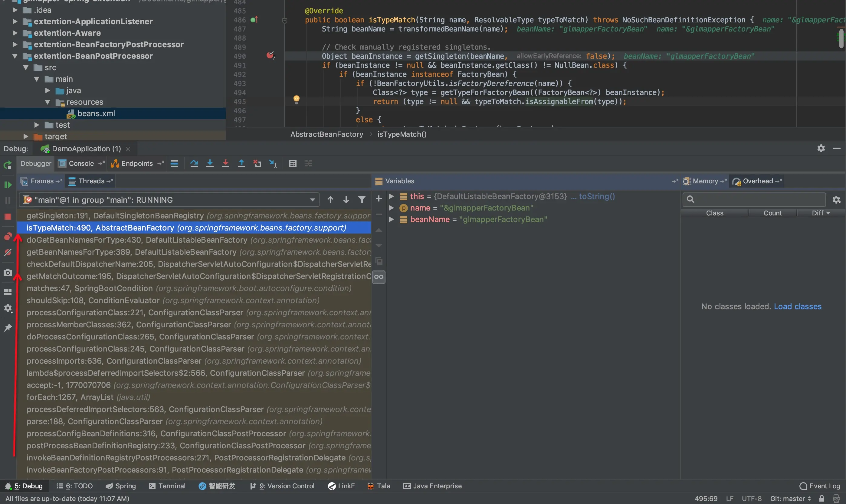This screenshot has height=504, width=846.
Task: Click the Run to Cursor icon
Action: coord(273,164)
